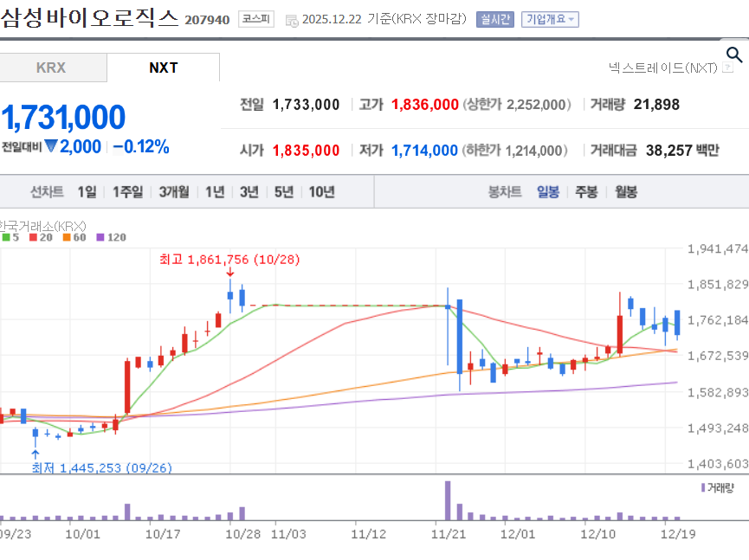Click the 삼성바이오로직스 stock title
This screenshot has width=749, height=560.
89,18
